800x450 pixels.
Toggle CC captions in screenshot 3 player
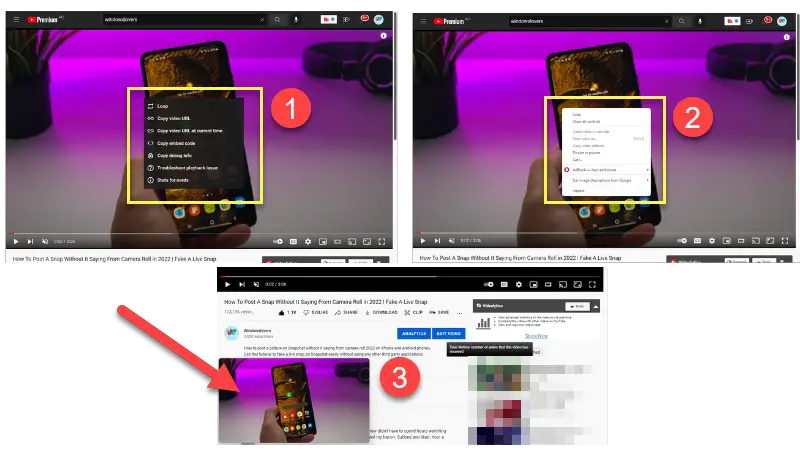(x=504, y=284)
